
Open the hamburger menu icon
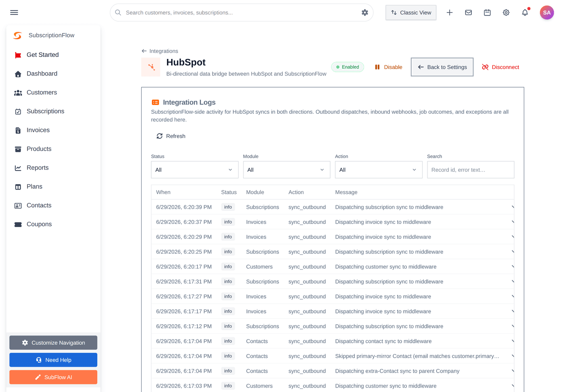pyautogui.click(x=14, y=13)
